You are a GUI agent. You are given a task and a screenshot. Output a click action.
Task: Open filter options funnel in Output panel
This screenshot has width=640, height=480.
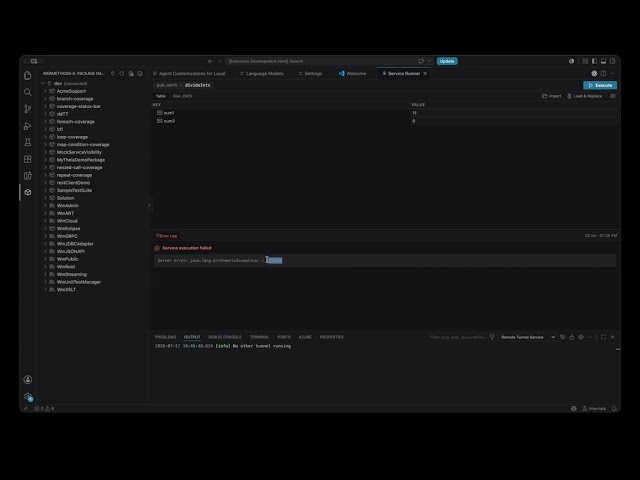tap(492, 337)
